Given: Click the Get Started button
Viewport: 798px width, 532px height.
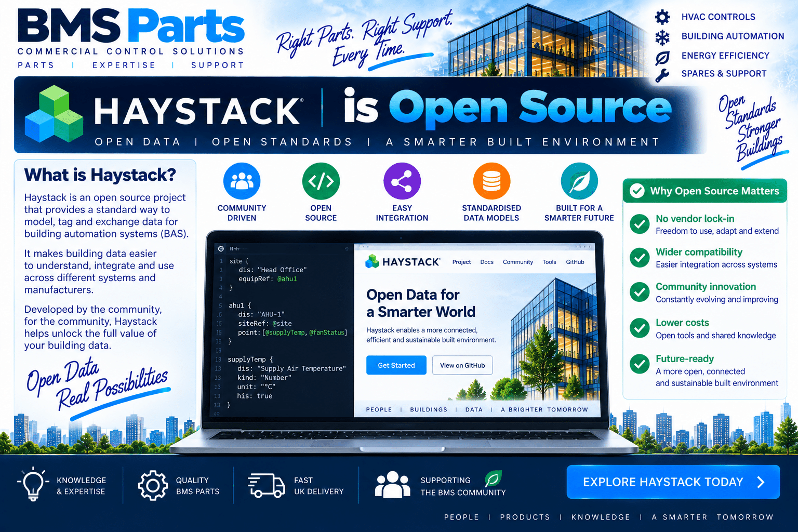Looking at the screenshot, I should pyautogui.click(x=396, y=365).
